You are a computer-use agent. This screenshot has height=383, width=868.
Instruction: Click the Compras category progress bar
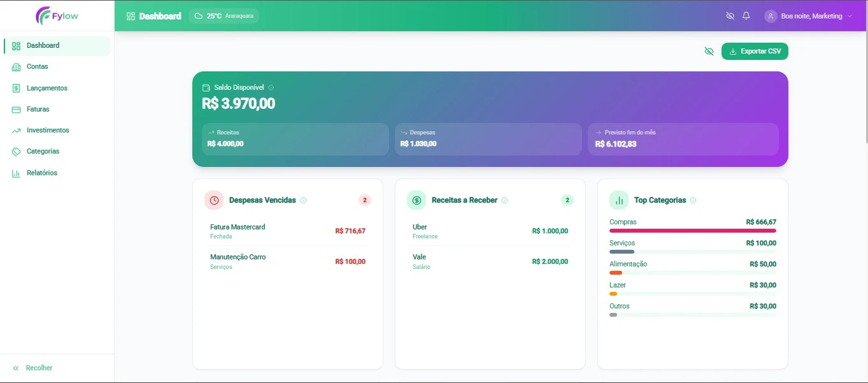click(693, 231)
